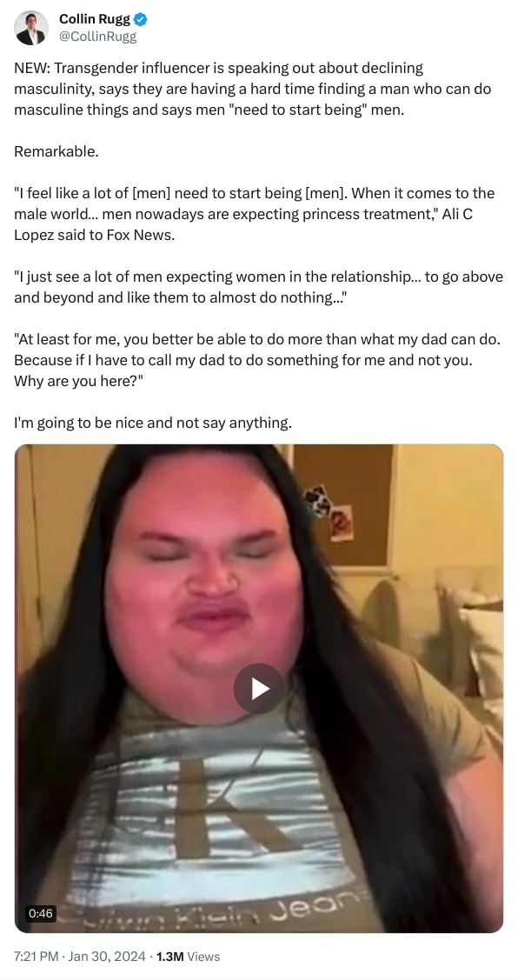Screen dimensions: 531x980
Task: Click the line I'm going to be nice
Action: [153, 423]
